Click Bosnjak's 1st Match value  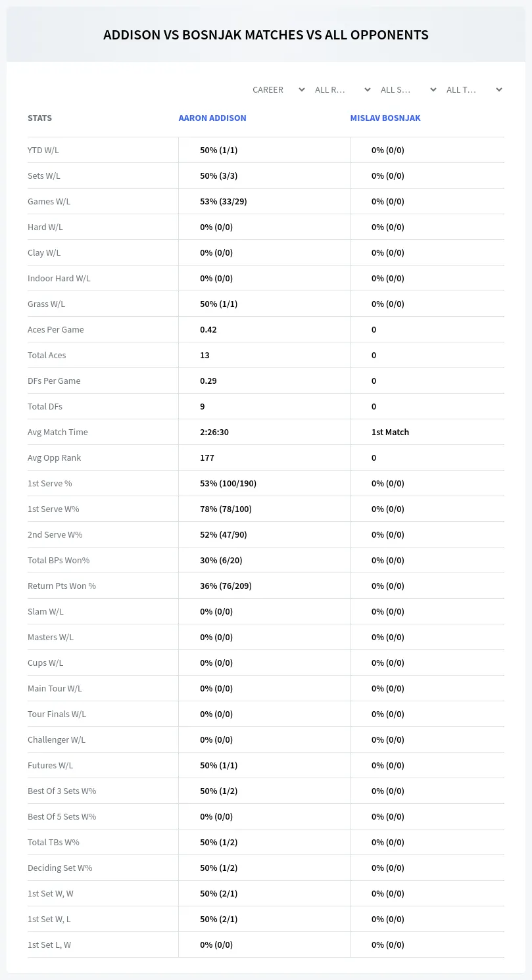pyautogui.click(x=390, y=432)
